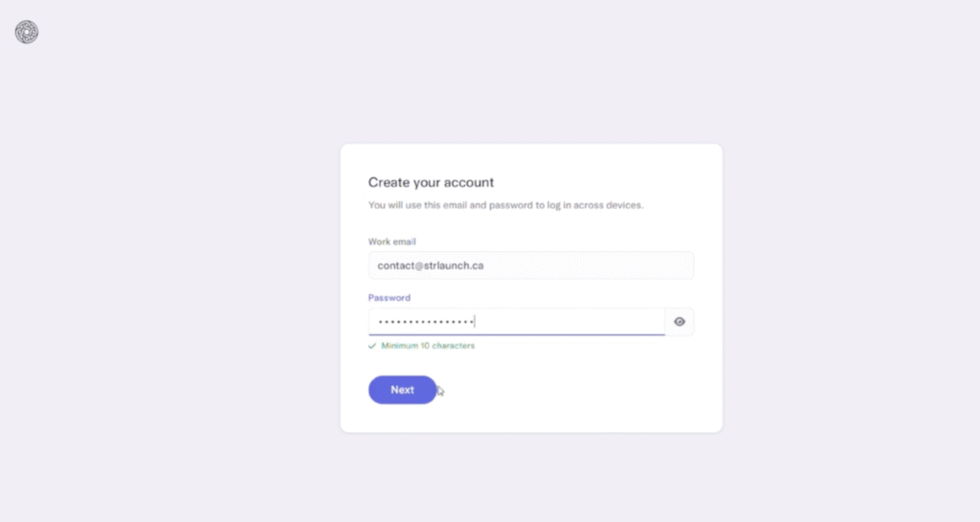Click the word "devices" in the subtitle
The height and width of the screenshot is (522, 980).
coord(622,205)
